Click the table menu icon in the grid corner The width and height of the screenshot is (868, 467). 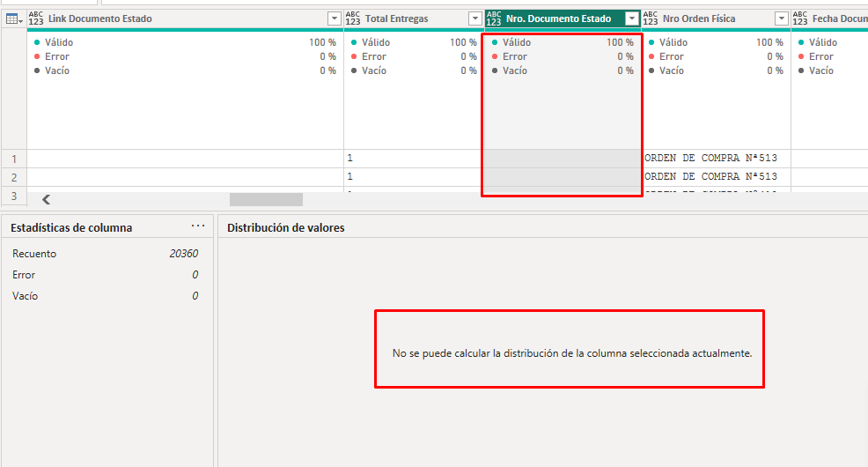pyautogui.click(x=13, y=19)
